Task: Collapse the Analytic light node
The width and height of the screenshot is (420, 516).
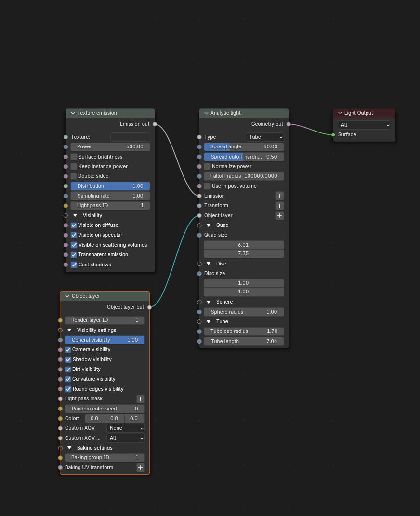Action: pyautogui.click(x=206, y=113)
